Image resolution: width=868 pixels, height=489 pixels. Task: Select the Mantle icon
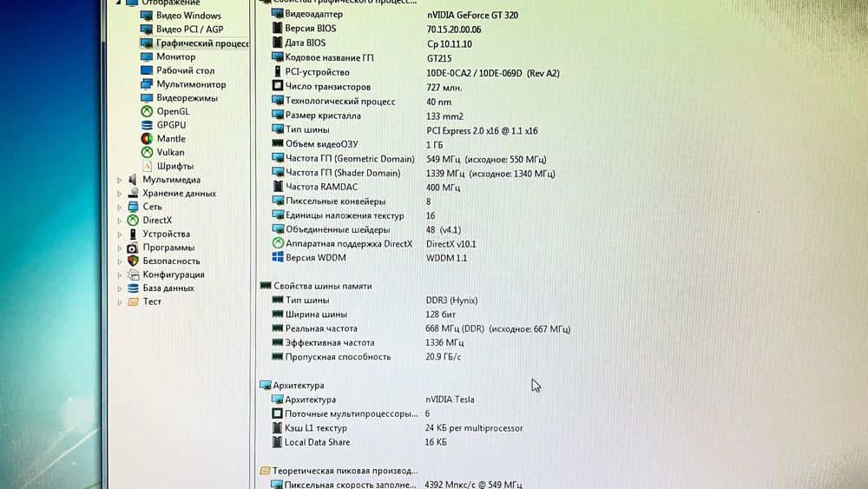[x=147, y=138]
